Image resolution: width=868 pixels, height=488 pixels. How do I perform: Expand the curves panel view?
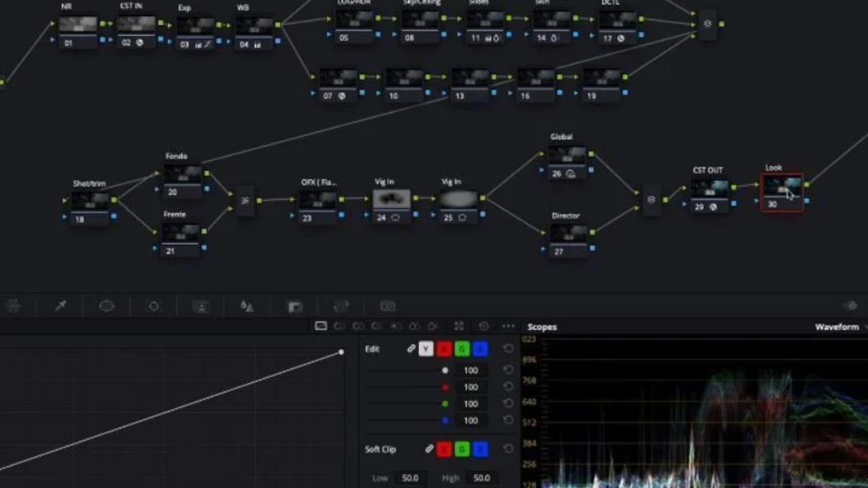click(459, 326)
